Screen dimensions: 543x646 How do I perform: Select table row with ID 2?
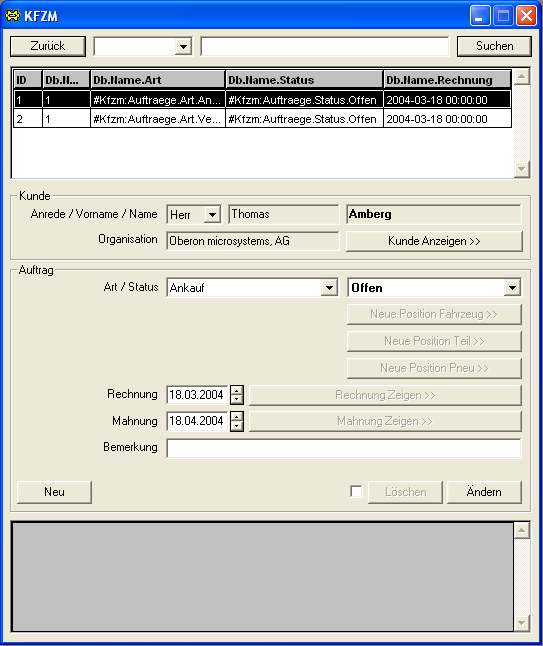click(x=262, y=119)
